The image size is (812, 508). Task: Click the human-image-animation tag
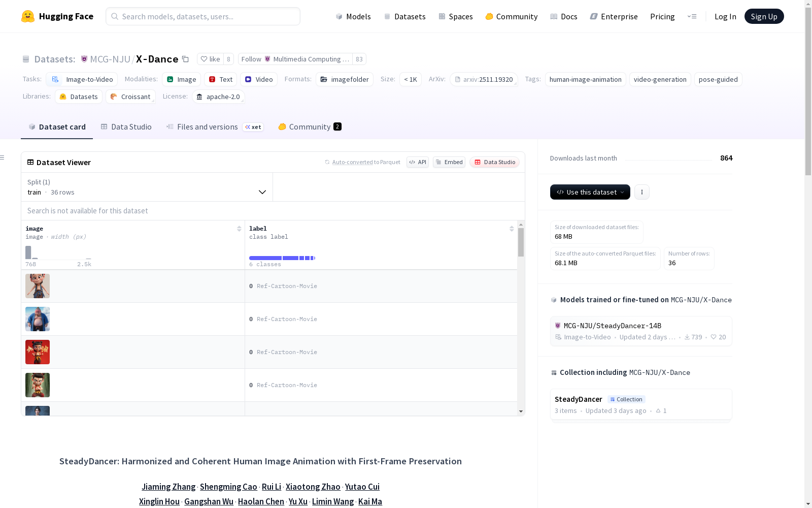point(585,79)
